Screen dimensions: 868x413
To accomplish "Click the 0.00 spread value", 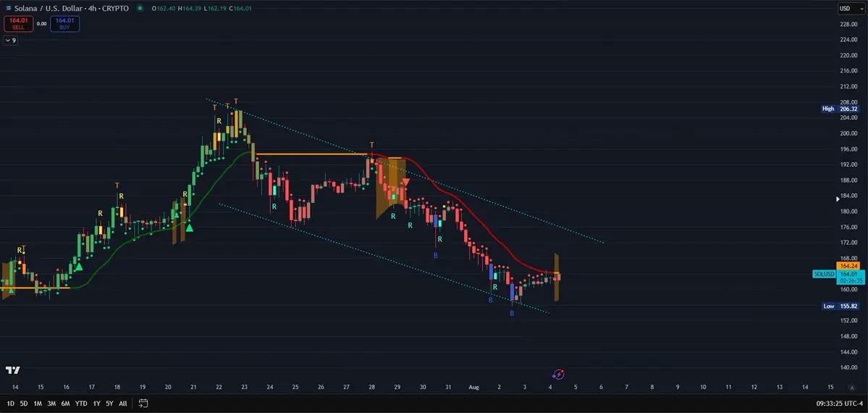I will point(41,24).
